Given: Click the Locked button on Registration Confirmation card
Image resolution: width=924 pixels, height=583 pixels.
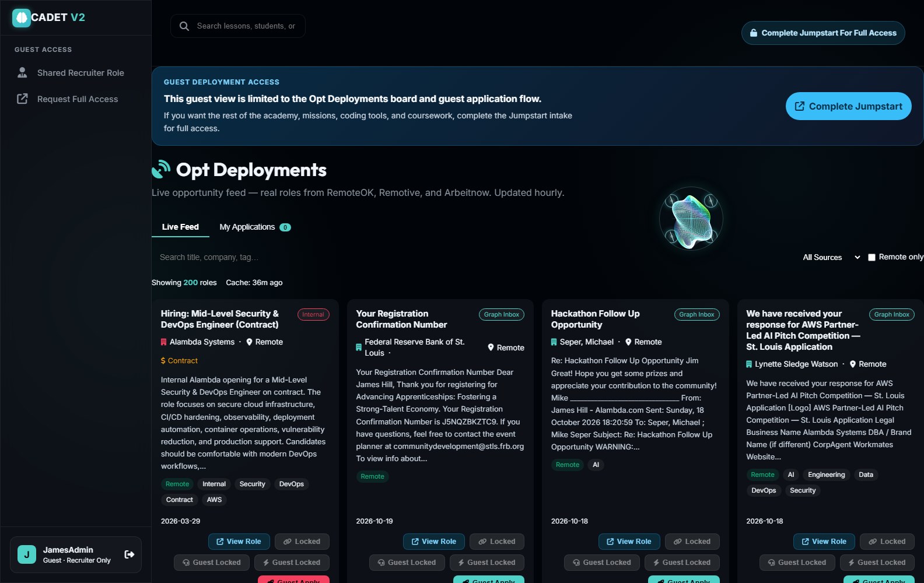Looking at the screenshot, I should [497, 542].
